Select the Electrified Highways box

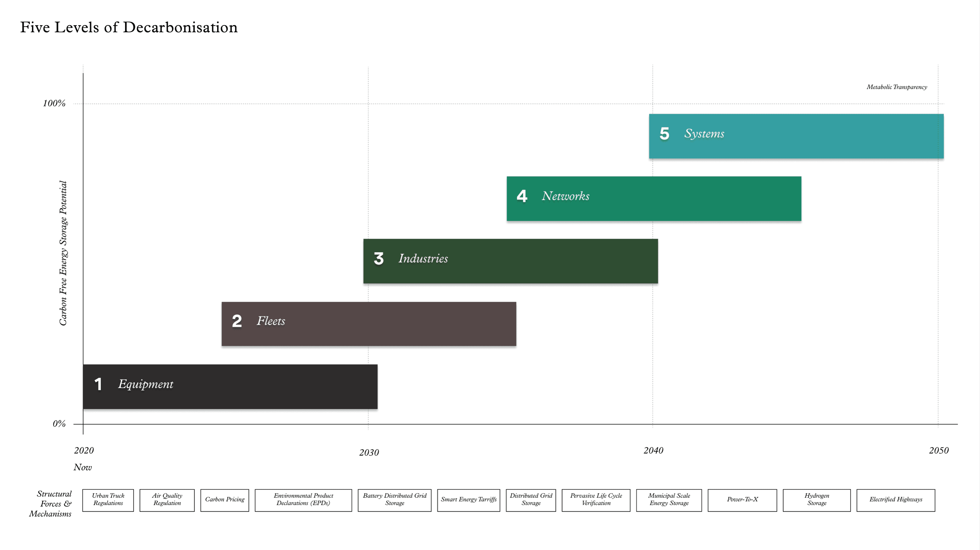click(896, 500)
